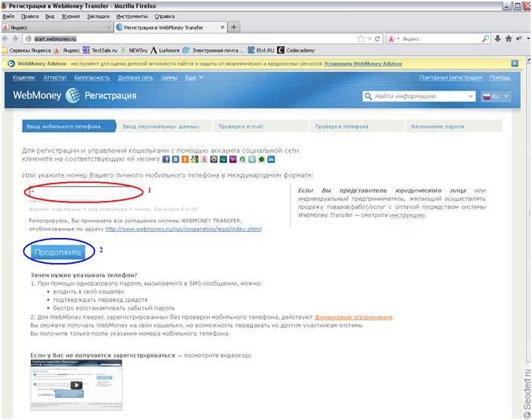Screen dimensions: 532x420
Task: Click the VKontakte social network icon
Action: [175, 159]
